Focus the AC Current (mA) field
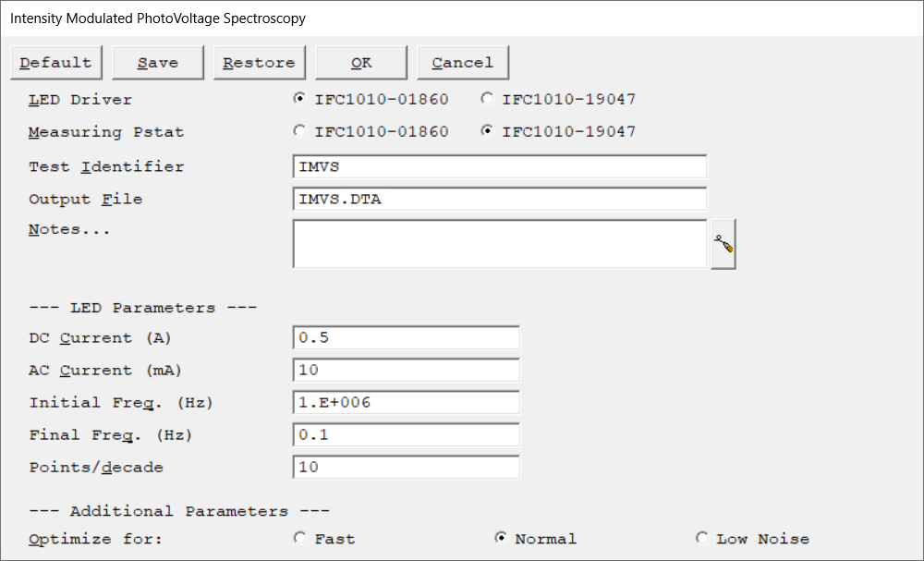The image size is (924, 561). [x=406, y=371]
